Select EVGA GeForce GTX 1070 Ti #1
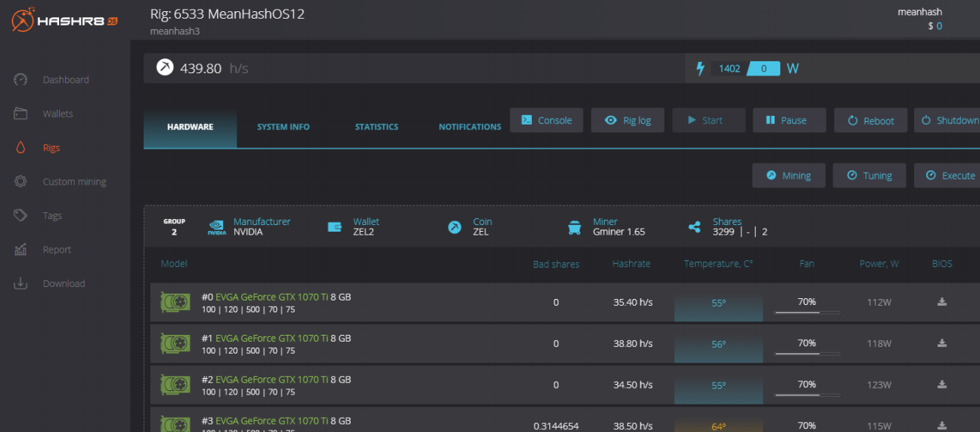 click(x=272, y=338)
